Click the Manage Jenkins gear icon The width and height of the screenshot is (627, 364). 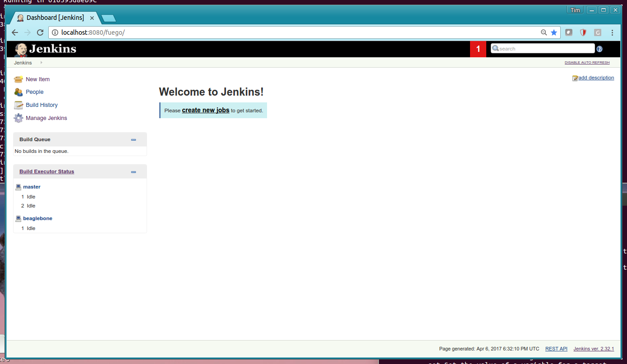18,118
